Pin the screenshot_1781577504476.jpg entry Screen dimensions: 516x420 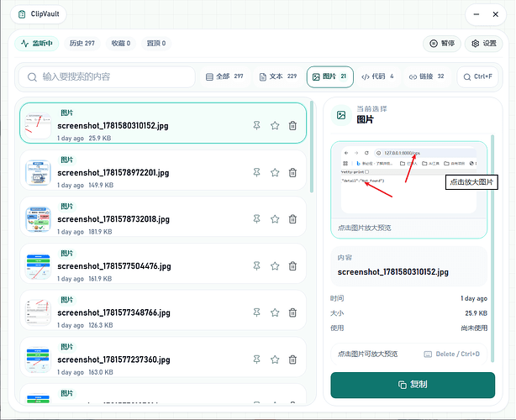[x=256, y=265]
